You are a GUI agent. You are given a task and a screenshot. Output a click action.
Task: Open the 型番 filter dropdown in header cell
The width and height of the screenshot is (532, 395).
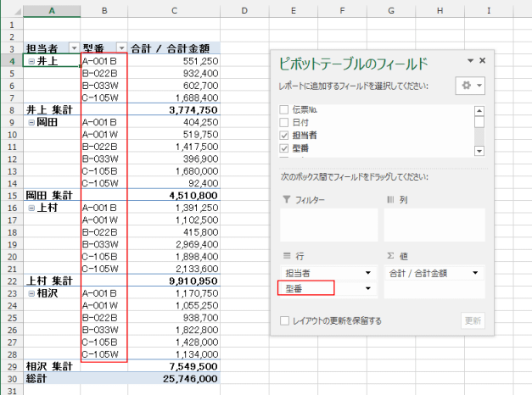click(x=121, y=48)
